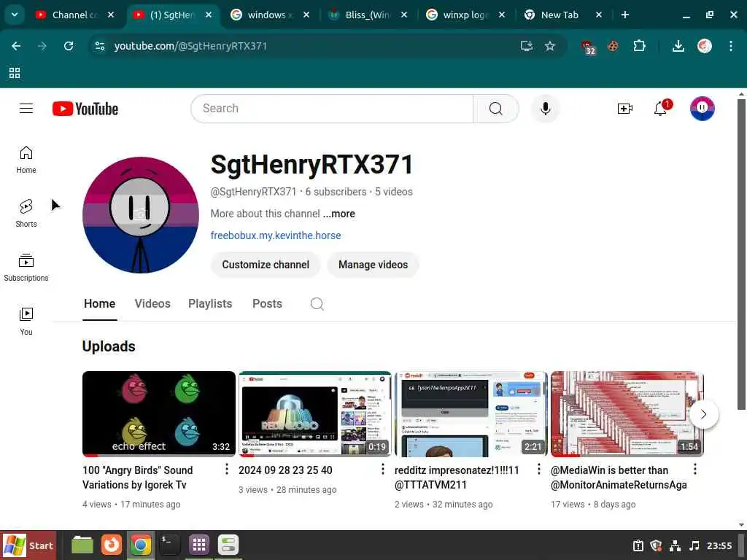The width and height of the screenshot is (747, 560).
Task: Open options menu for redditz video
Action: (x=539, y=470)
